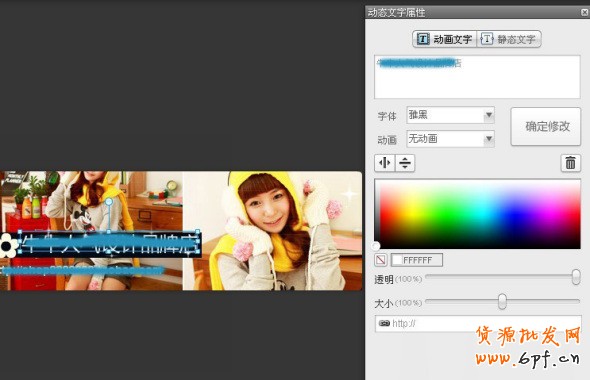This screenshot has height=380, width=590.
Task: Click the 大小 size slider handle
Action: point(502,301)
